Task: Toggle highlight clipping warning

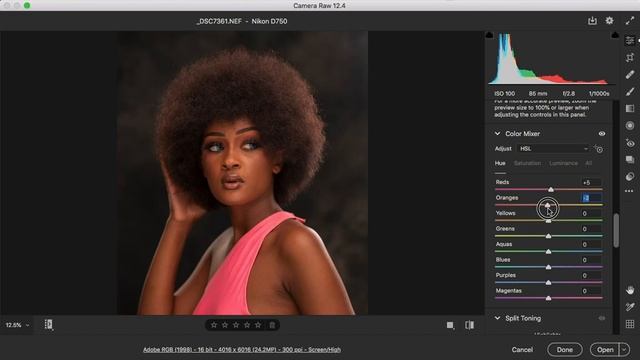Action: (615, 36)
